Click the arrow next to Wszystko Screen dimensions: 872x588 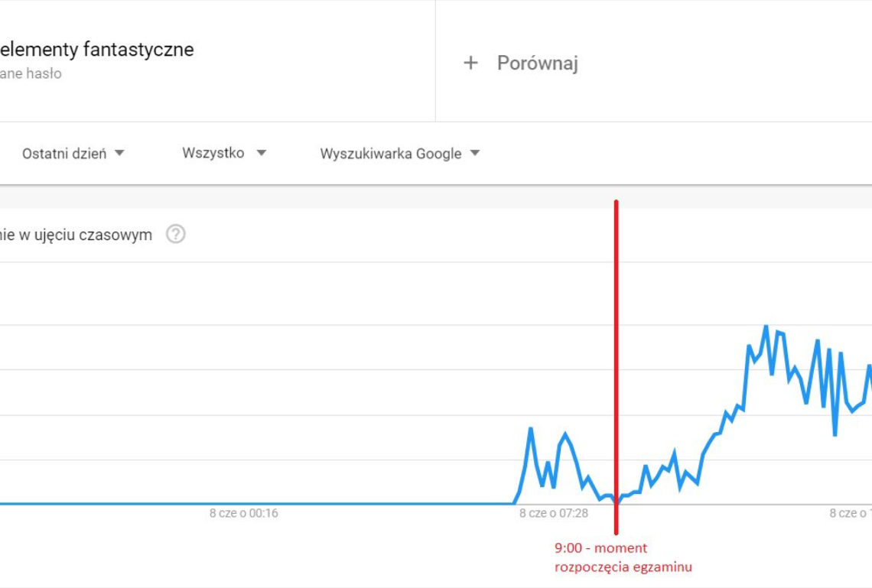[x=262, y=153]
